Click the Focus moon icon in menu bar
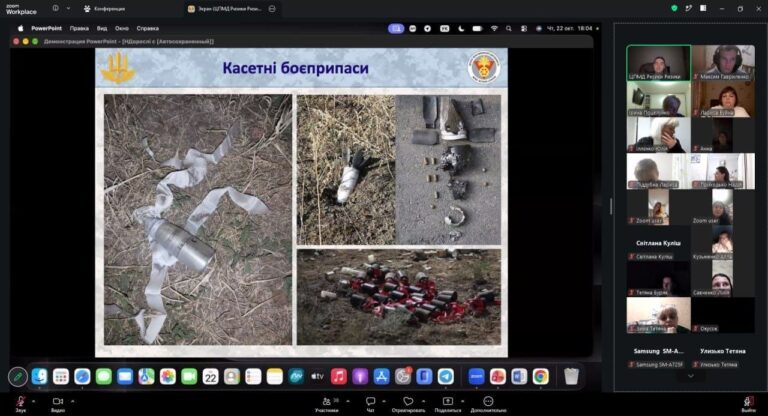 click(461, 28)
